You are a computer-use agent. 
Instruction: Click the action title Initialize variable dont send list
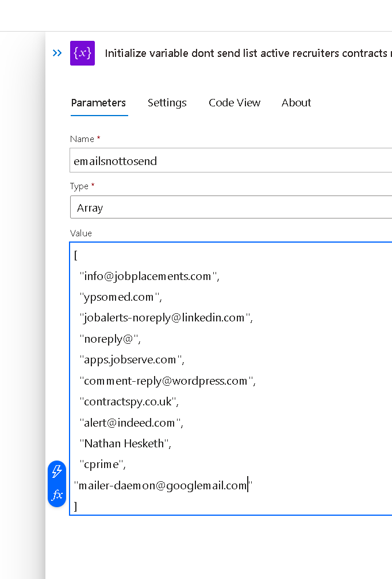(248, 53)
